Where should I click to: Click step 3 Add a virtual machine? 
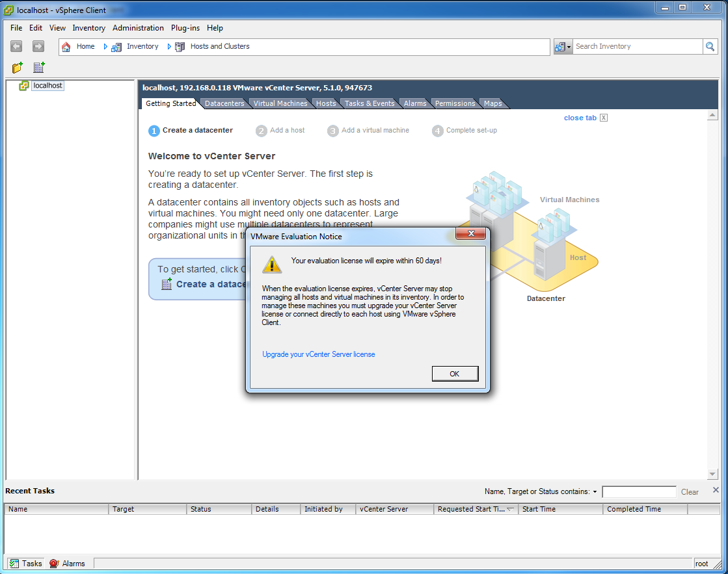coord(368,131)
